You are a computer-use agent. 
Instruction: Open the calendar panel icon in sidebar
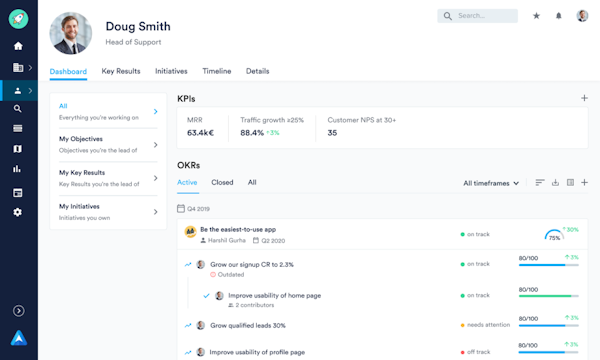click(18, 192)
